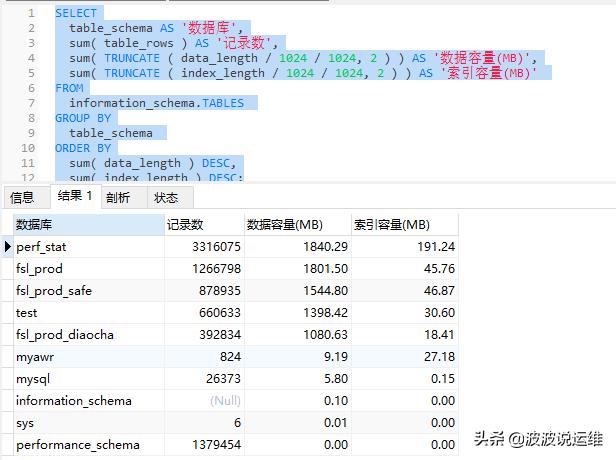
Task: Select the mysql database cell
Action: 89,379
